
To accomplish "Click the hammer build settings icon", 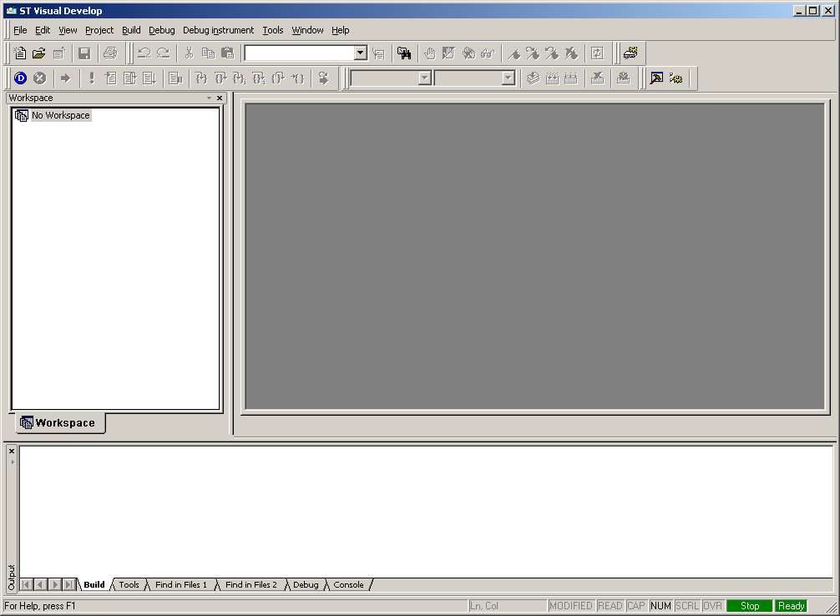I will tap(656, 78).
